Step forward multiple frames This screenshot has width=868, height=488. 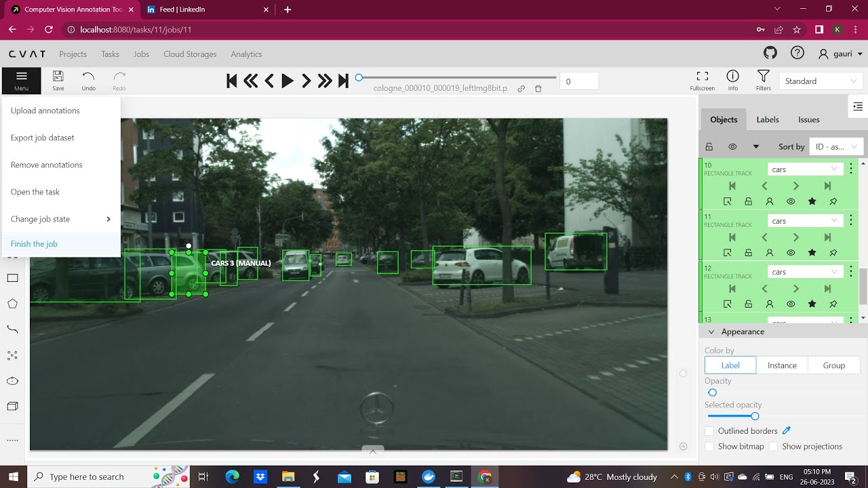[x=325, y=81]
